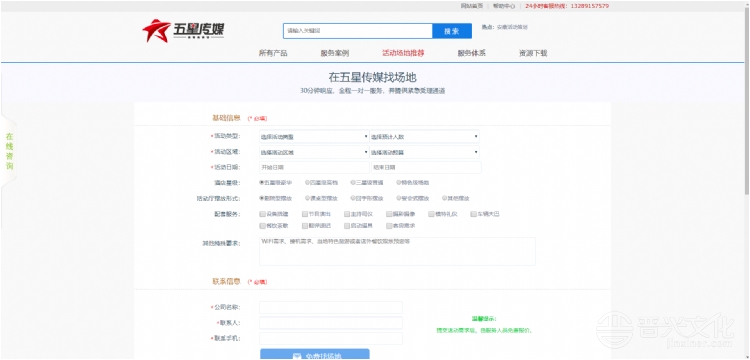This screenshot has width=750, height=360.
Task: Click the 联系手机 input field
Action: 331,338
